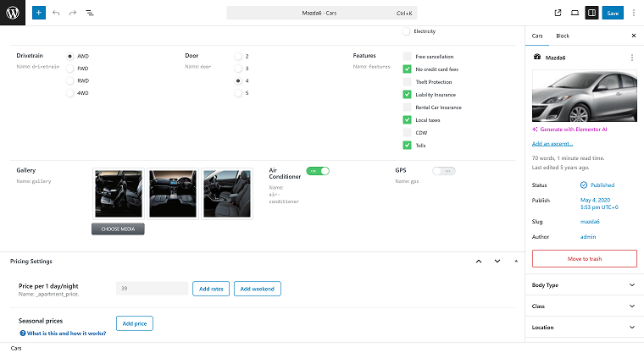Click Choose Media gallery button

tap(118, 229)
